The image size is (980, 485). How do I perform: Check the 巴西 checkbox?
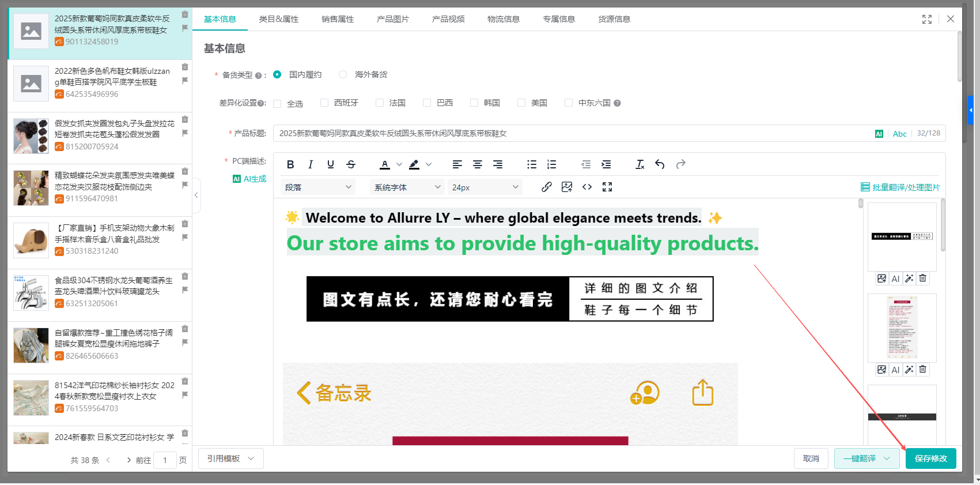click(x=427, y=103)
